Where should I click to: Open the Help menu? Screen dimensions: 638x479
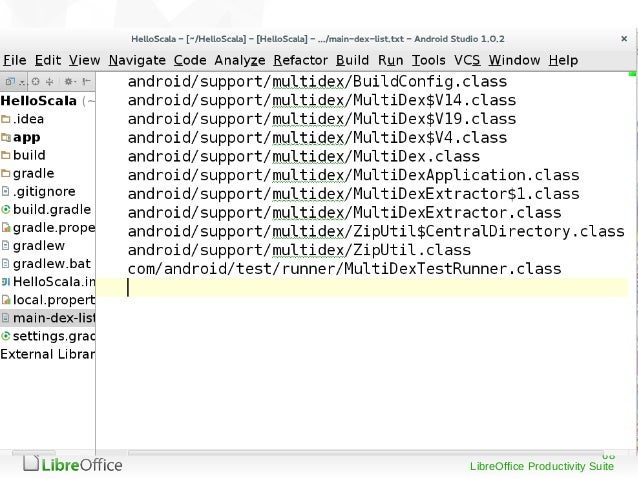click(563, 60)
